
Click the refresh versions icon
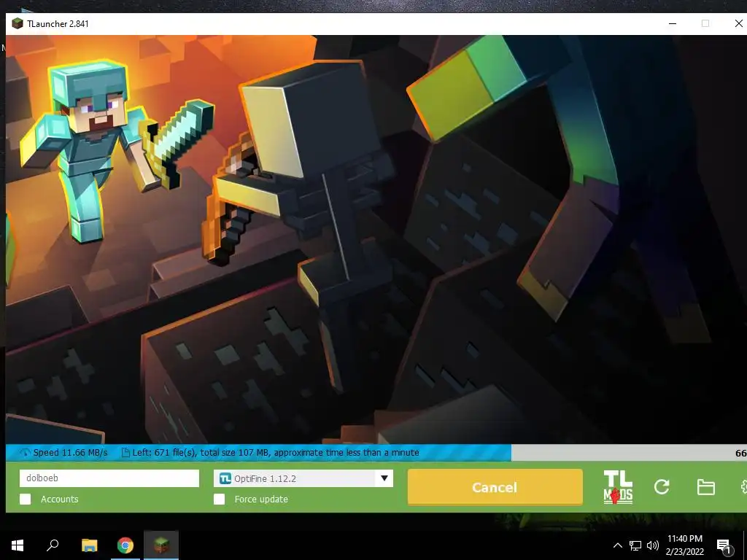[662, 486]
